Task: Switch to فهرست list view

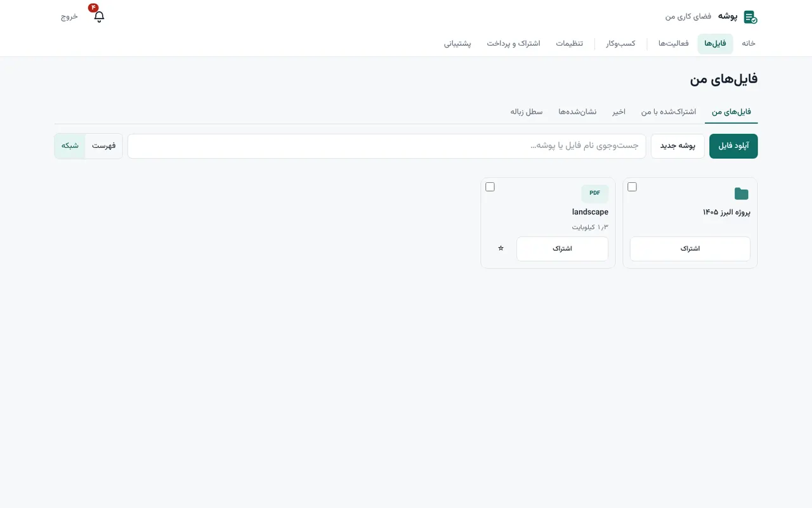Action: click(103, 146)
